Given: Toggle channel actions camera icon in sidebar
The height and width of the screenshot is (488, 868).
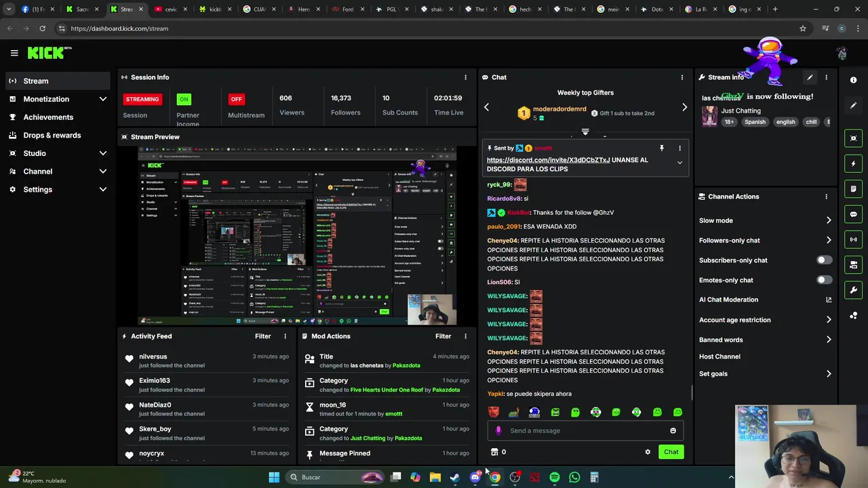Looking at the screenshot, I should [854, 265].
